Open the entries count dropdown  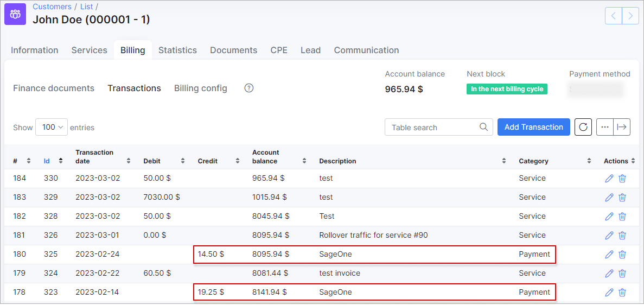point(52,127)
